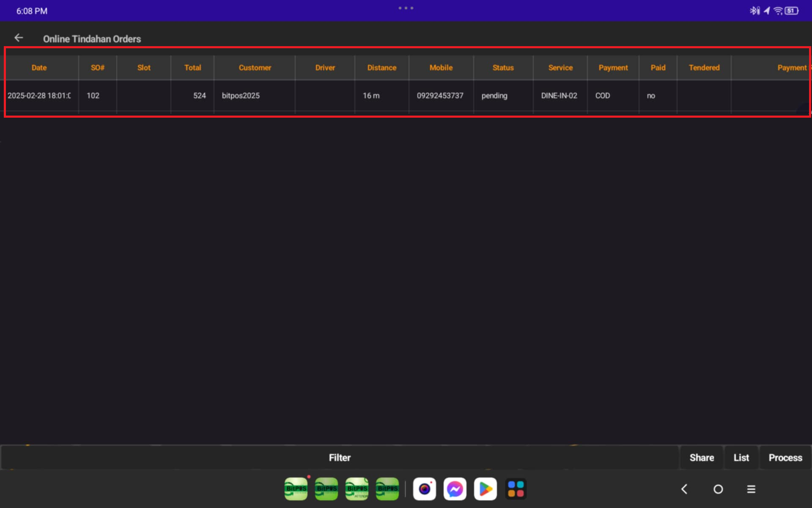Click the Driver column header

[x=325, y=68]
